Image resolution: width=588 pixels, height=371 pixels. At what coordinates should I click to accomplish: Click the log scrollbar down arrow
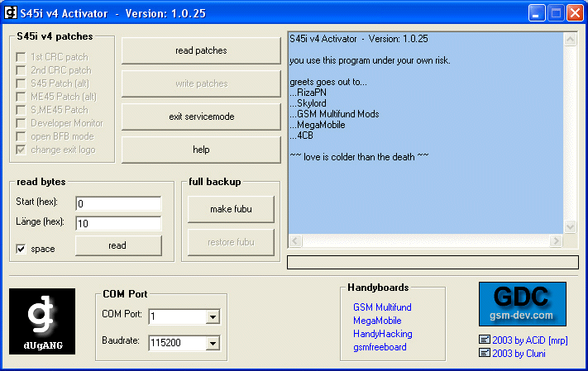pos(570,226)
